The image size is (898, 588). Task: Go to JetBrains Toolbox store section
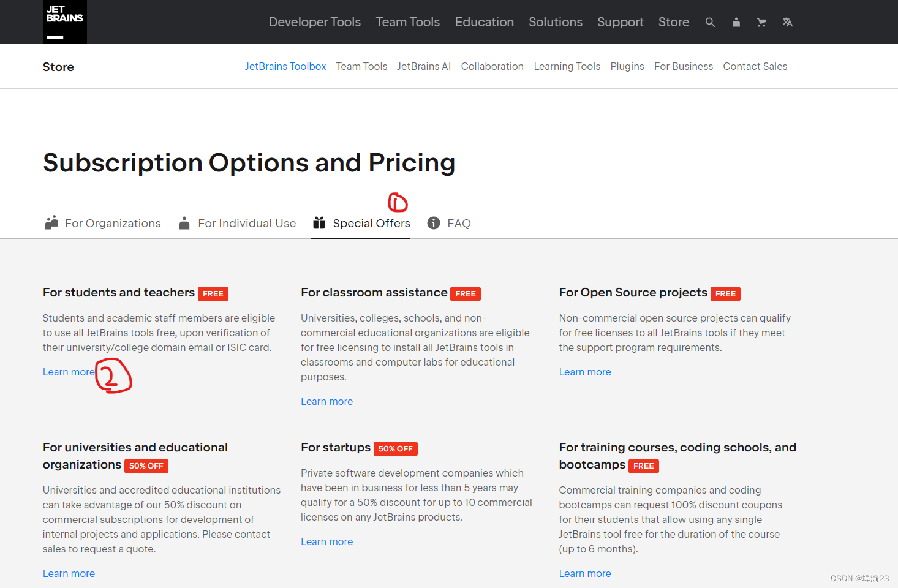coord(285,66)
